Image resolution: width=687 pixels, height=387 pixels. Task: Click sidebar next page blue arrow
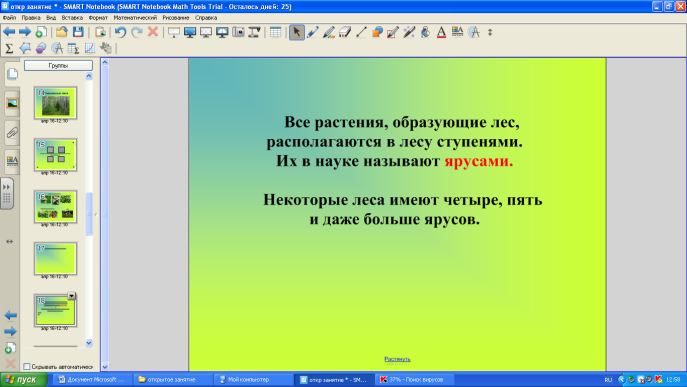pyautogui.click(x=11, y=331)
